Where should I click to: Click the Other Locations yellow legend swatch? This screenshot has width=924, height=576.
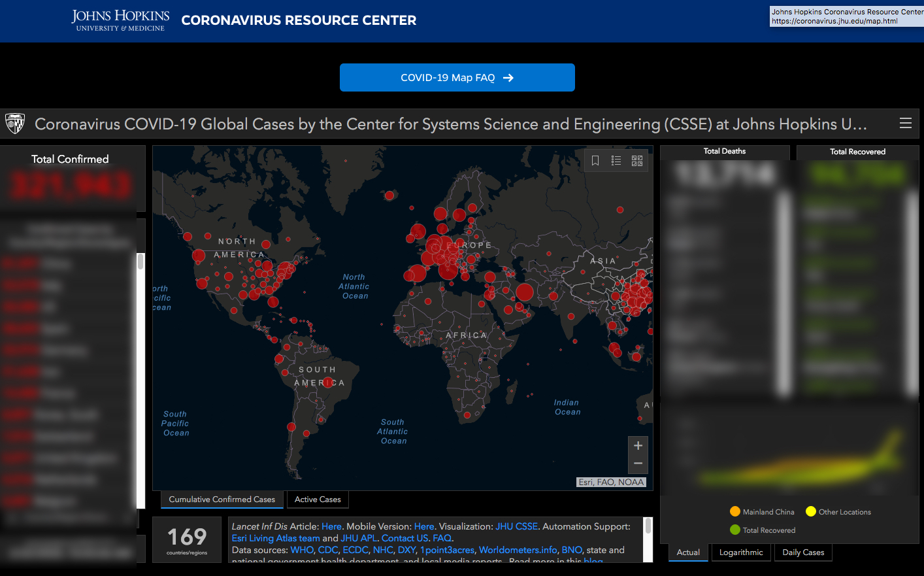[x=811, y=511]
